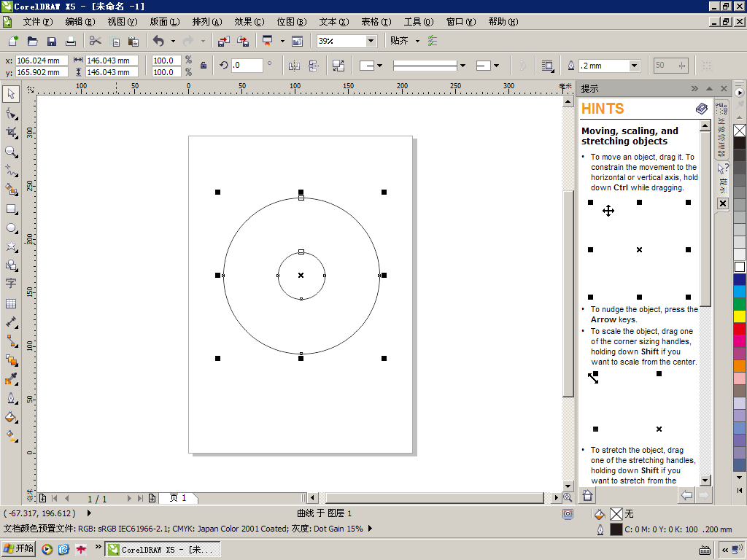Open the zoom level dropdown showing 39%
747x560 pixels.
tap(371, 42)
